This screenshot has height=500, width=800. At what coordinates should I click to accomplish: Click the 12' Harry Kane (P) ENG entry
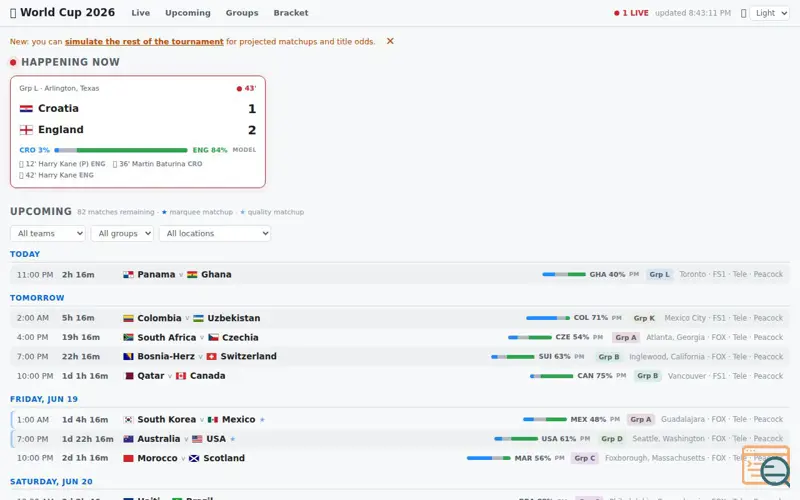click(62, 164)
